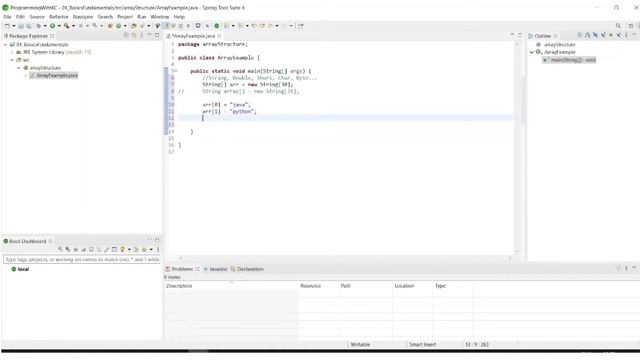Click the toolbar Search magnifier at the top right
This screenshot has height=360, width=640.
point(618,26)
